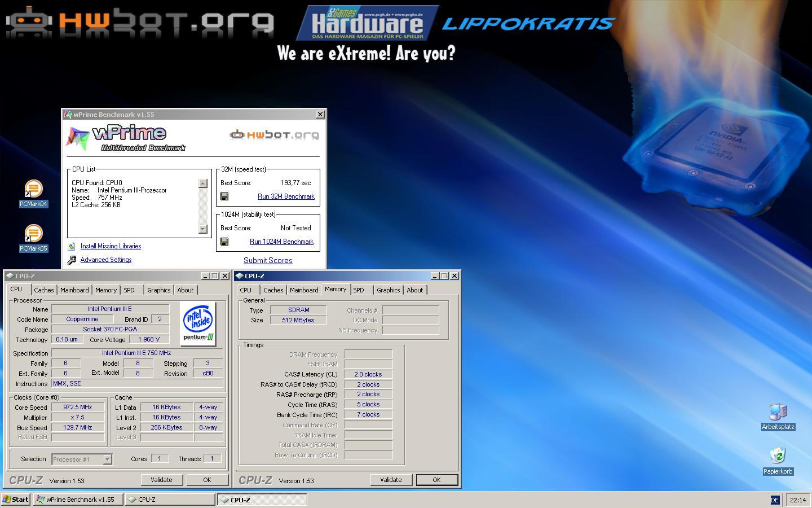Viewport: 812px width, 508px height.
Task: Run the 1024M Benchmark
Action: pyautogui.click(x=281, y=242)
